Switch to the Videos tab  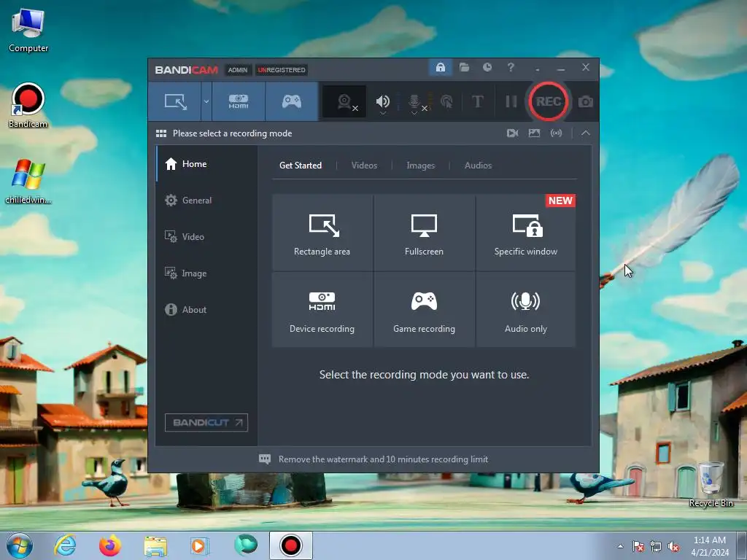[x=364, y=166]
